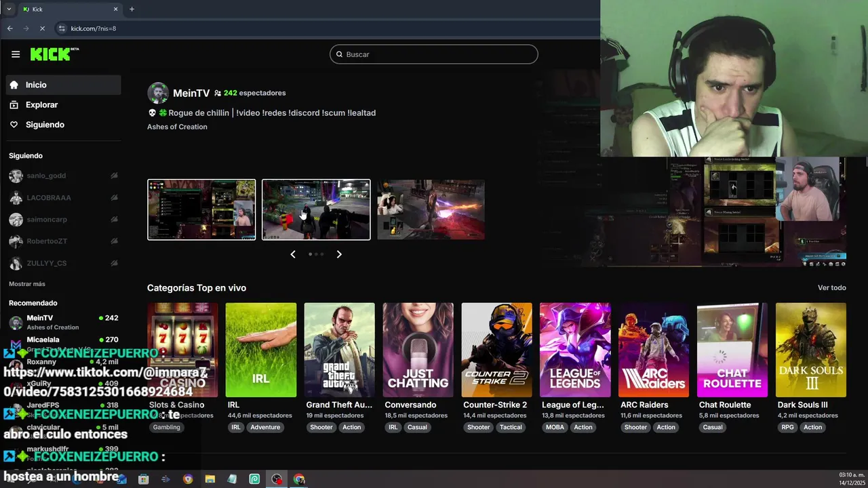
Task: Click the RPG tag under Dark Souls III
Action: [787, 427]
